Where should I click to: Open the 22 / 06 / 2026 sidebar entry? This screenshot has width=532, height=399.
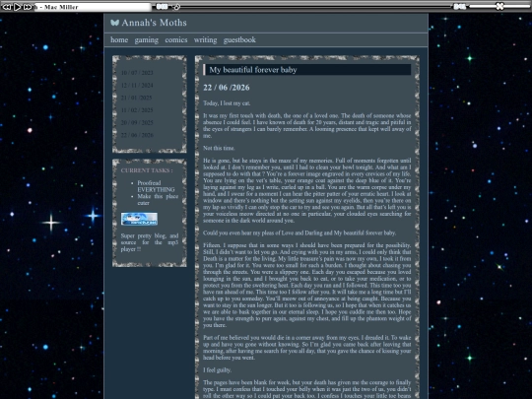[x=137, y=135]
